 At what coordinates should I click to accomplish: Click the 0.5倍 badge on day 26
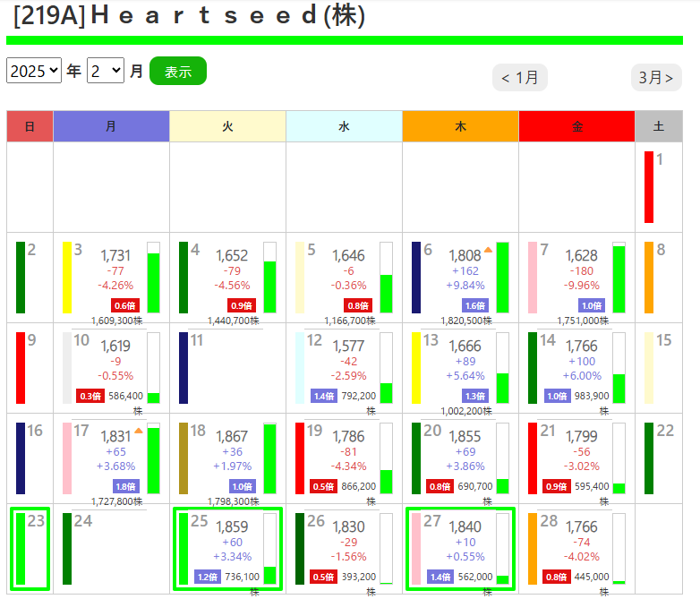pyautogui.click(x=324, y=577)
